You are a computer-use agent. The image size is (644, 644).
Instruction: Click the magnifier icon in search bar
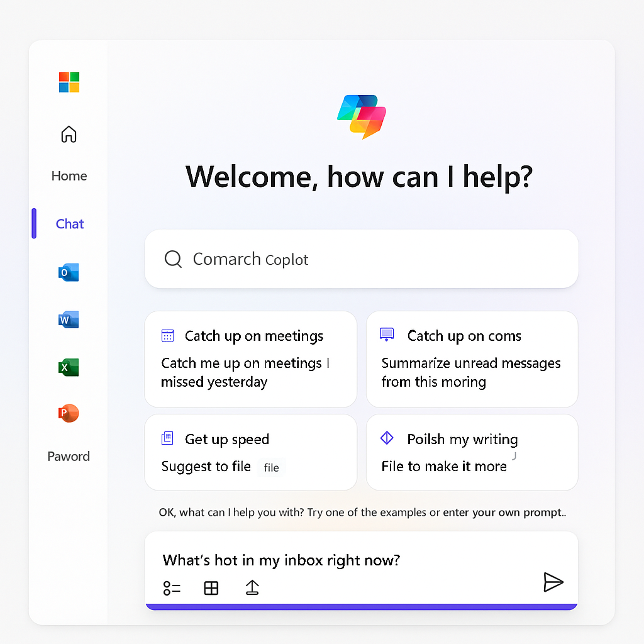173,259
